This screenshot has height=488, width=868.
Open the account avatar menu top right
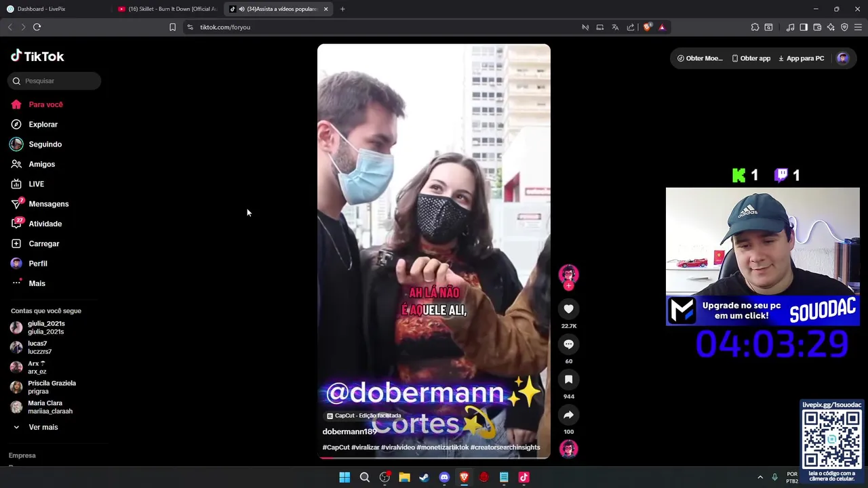[x=843, y=58]
